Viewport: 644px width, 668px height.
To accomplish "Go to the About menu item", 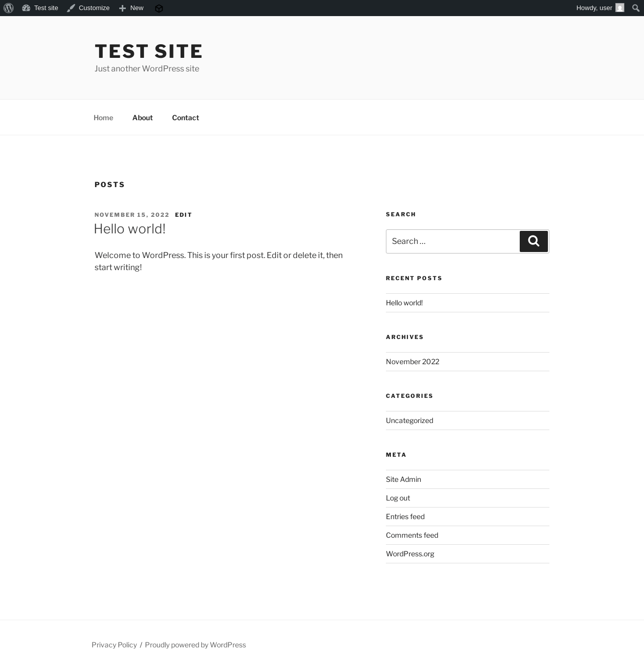I will pyautogui.click(x=142, y=117).
